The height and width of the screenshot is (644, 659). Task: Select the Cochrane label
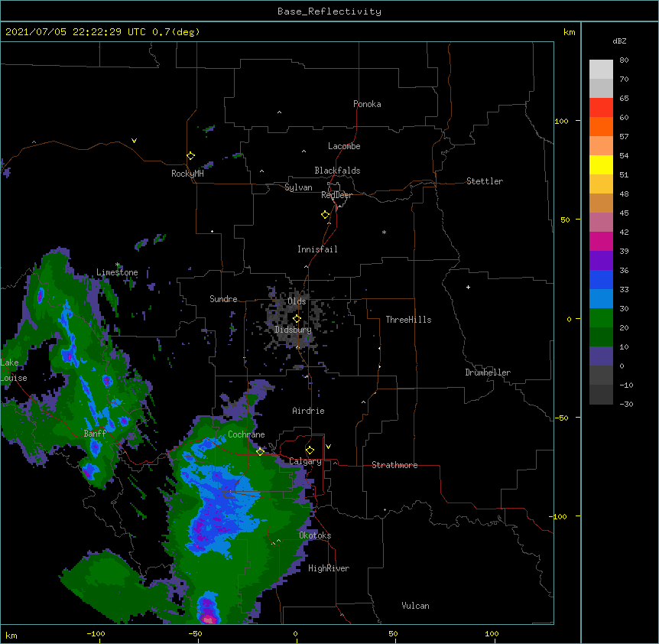coord(246,434)
